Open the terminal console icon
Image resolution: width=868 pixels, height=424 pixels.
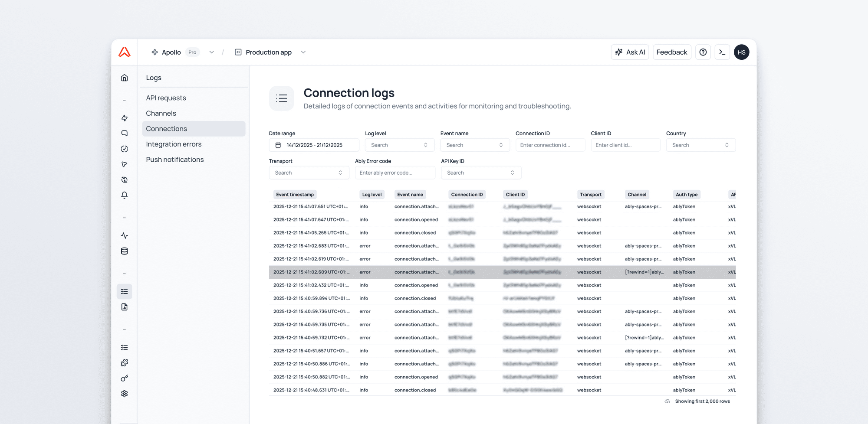(x=722, y=52)
